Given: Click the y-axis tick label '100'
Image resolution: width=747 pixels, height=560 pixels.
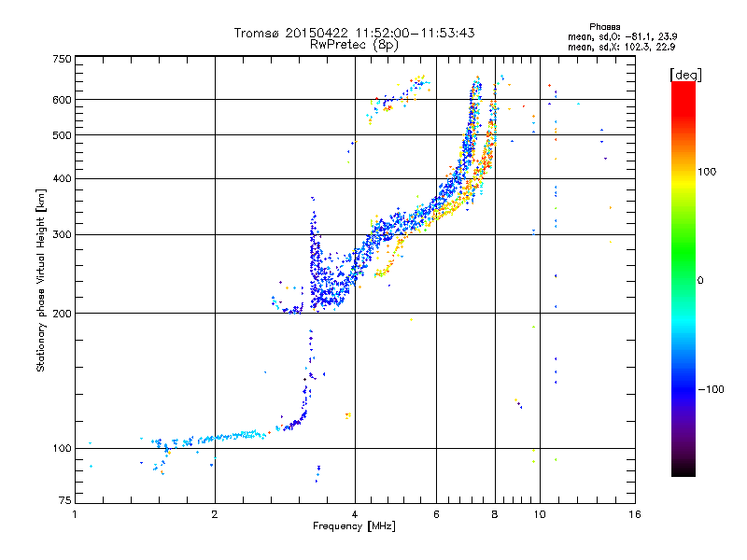Looking at the screenshot, I should pyautogui.click(x=62, y=449).
